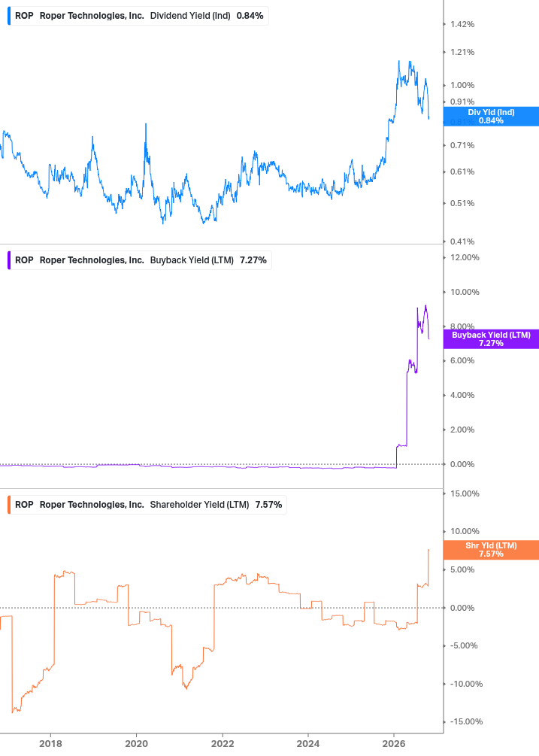This screenshot has height=756, width=539.
Task: Click the 0.41% dividend yield axis label
Action: 462,241
